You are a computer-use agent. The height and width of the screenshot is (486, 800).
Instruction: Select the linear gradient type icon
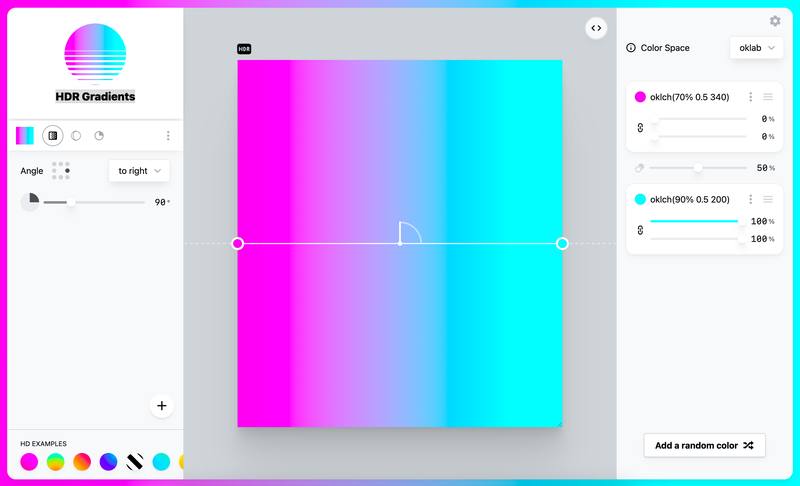[x=53, y=136]
